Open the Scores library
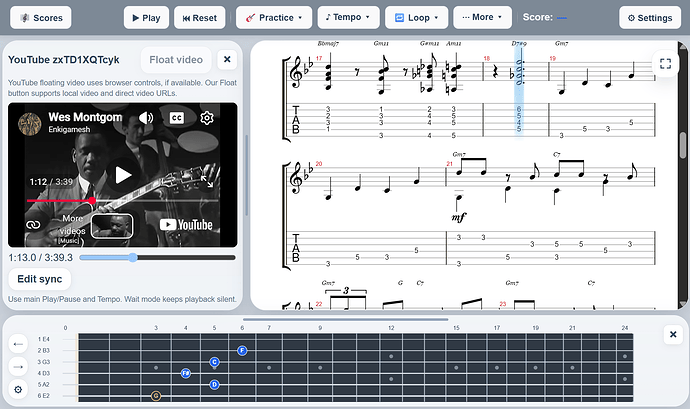690x409 pixels. (x=40, y=18)
